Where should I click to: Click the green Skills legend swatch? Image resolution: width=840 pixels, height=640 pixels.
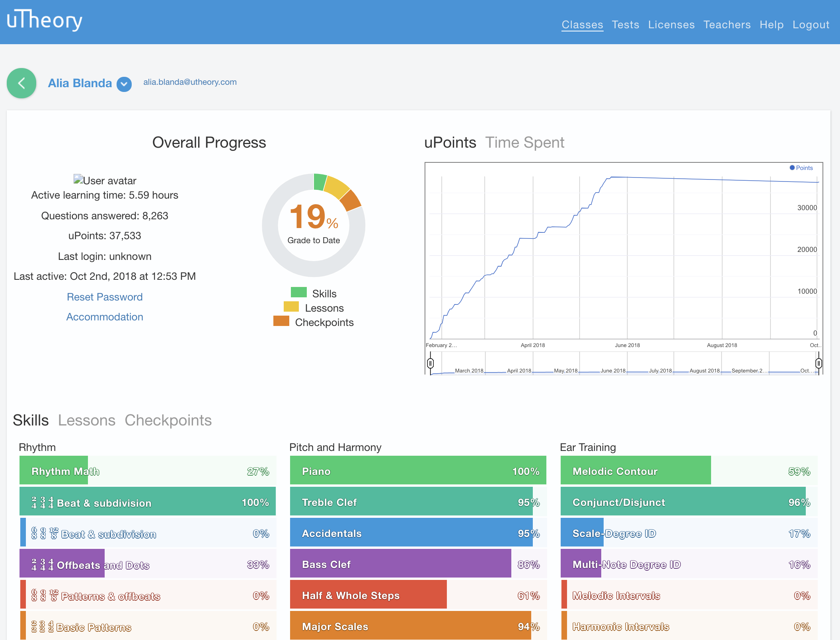click(298, 293)
